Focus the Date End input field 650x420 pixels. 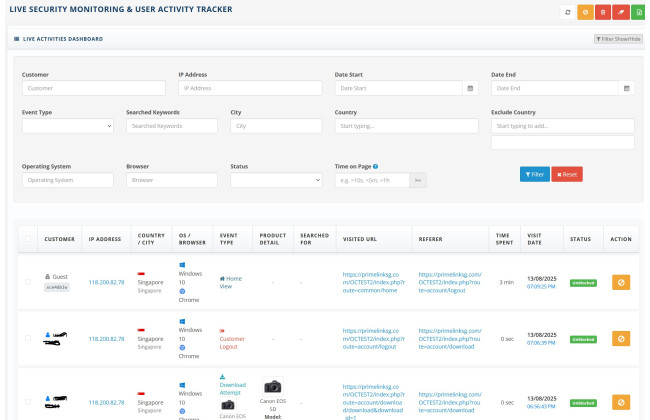pyautogui.click(x=555, y=88)
